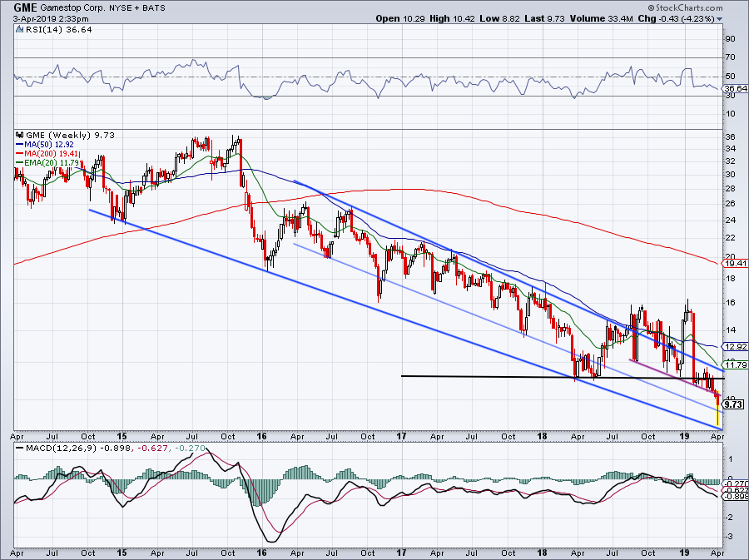The height and width of the screenshot is (560, 749).
Task: Click the boxed 9.73 last price tag
Action: click(x=734, y=404)
